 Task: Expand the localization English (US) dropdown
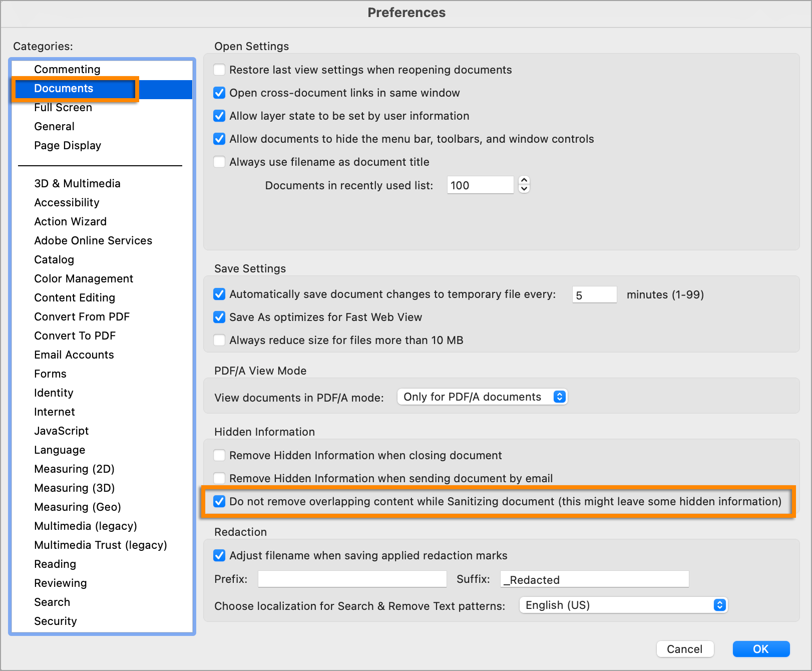(623, 605)
